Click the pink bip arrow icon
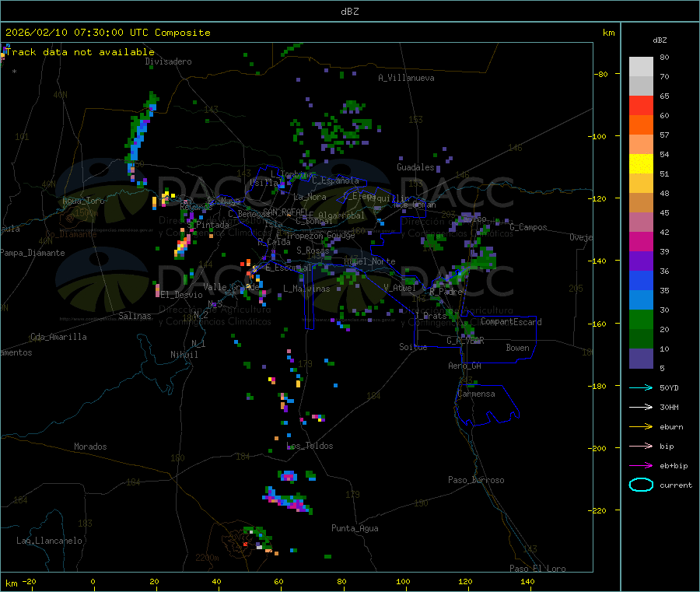Image resolution: width=700 pixels, height=592 pixels. pyautogui.click(x=641, y=446)
